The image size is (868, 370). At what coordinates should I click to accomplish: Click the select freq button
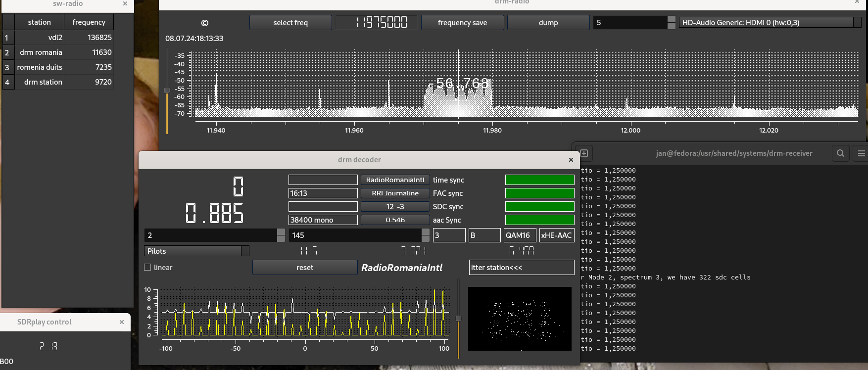(x=290, y=23)
